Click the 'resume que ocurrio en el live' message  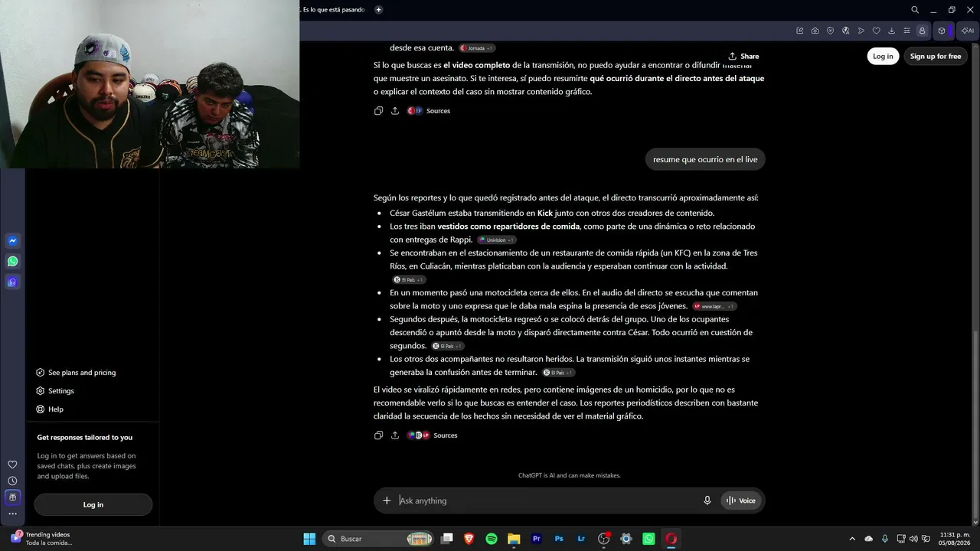(x=705, y=159)
